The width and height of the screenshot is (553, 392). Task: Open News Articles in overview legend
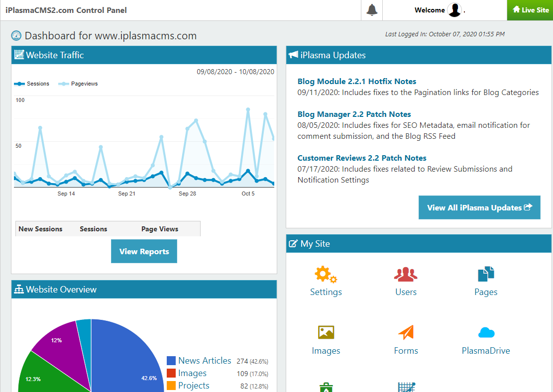tap(205, 361)
